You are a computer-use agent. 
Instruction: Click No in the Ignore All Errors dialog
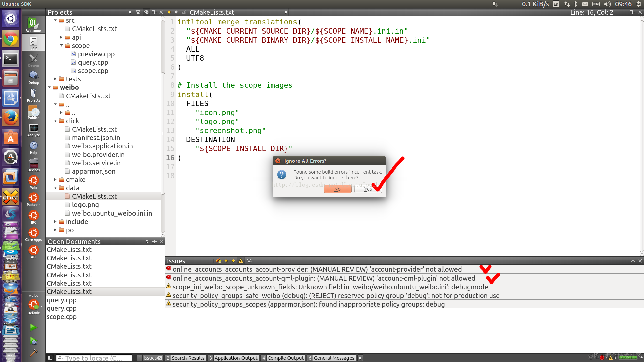pyautogui.click(x=337, y=189)
